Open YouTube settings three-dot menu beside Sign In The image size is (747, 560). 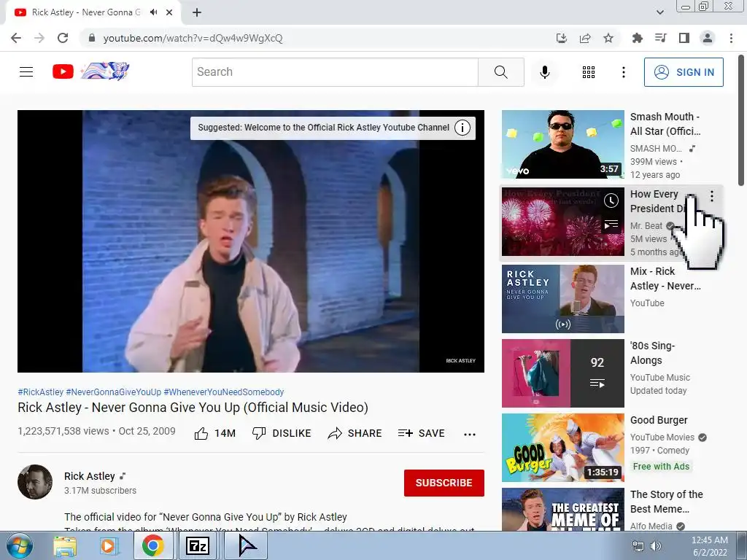pos(623,72)
